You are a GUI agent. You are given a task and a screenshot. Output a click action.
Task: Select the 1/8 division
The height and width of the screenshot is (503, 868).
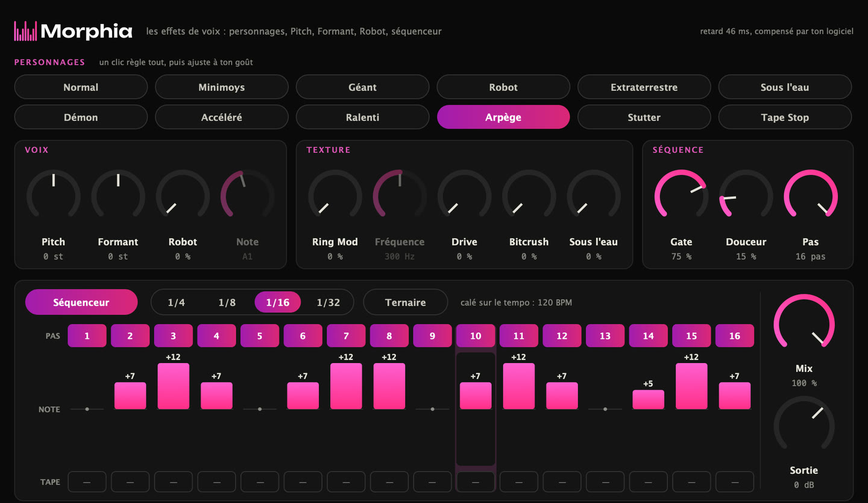(x=227, y=302)
